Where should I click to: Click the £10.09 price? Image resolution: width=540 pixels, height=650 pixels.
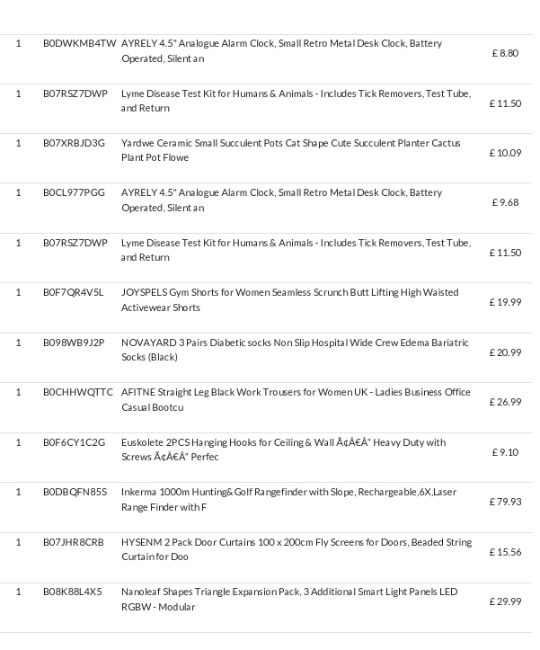point(505,153)
